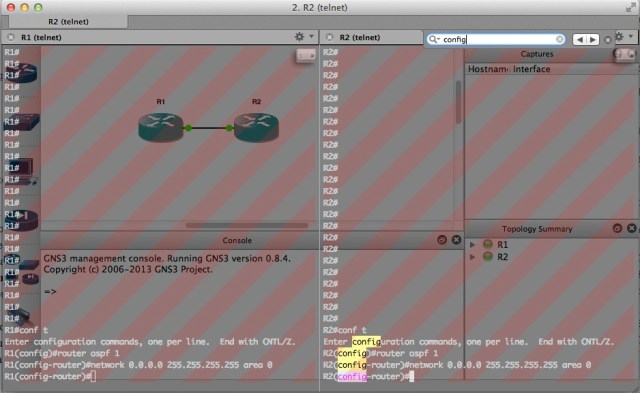Click the 'R2#conf t' line
Viewport: 640px width, 393px height.
coord(345,330)
